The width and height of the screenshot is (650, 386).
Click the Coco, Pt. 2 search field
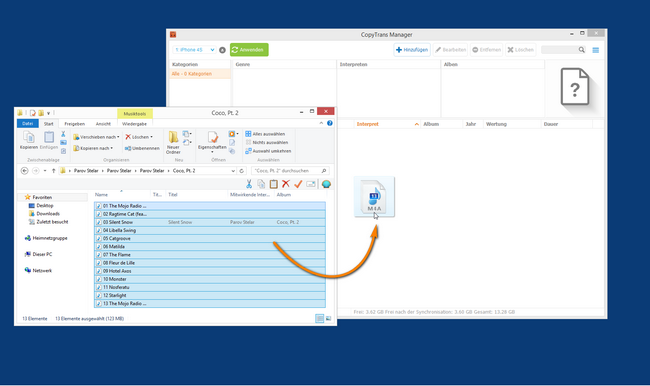[x=286, y=170]
